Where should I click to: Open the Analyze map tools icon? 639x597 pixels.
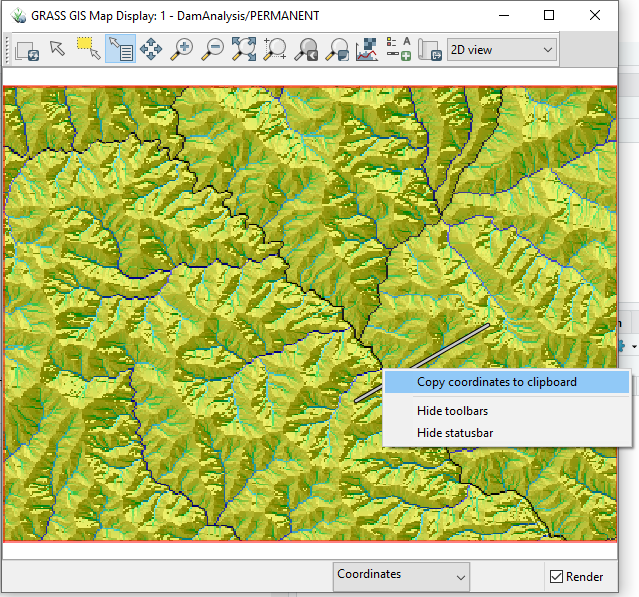(368, 49)
